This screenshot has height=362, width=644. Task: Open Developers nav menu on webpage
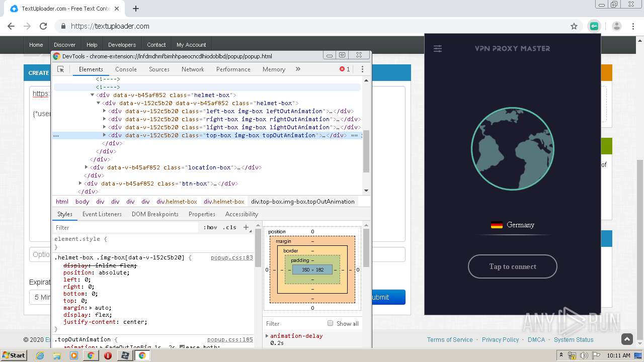pyautogui.click(x=122, y=45)
